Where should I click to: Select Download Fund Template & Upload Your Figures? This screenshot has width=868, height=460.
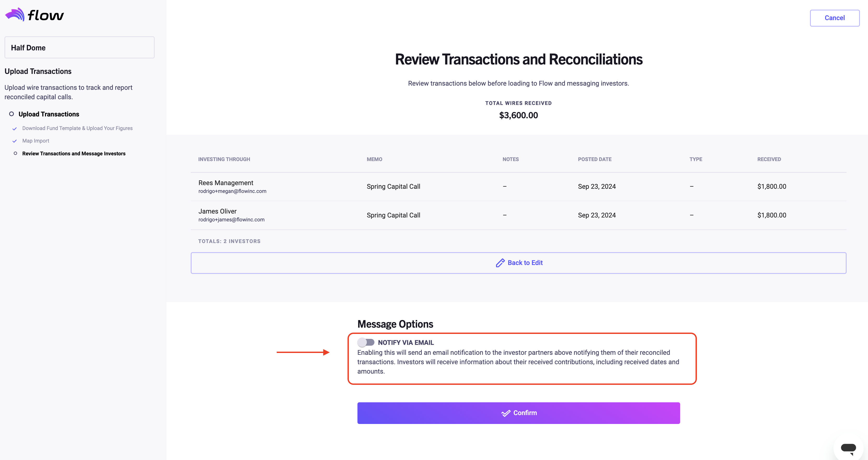click(78, 128)
